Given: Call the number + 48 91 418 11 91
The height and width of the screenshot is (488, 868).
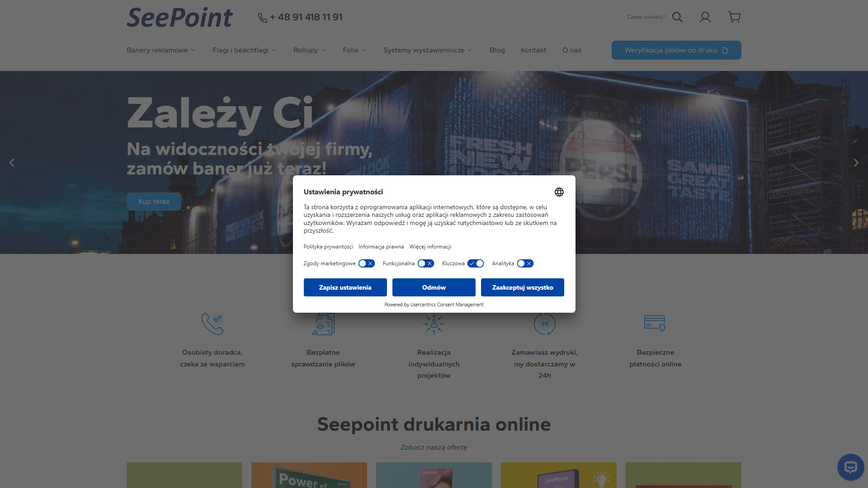Looking at the screenshot, I should click(306, 17).
